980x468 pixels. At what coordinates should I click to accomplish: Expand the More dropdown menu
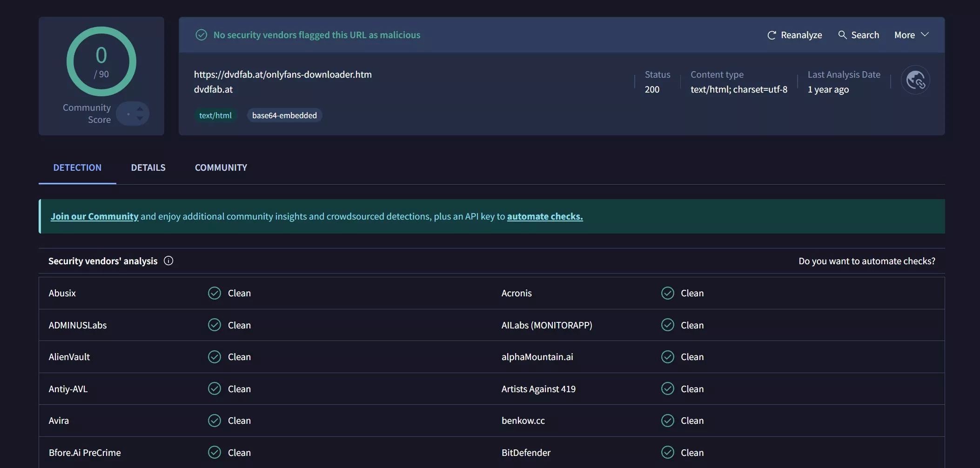point(911,35)
